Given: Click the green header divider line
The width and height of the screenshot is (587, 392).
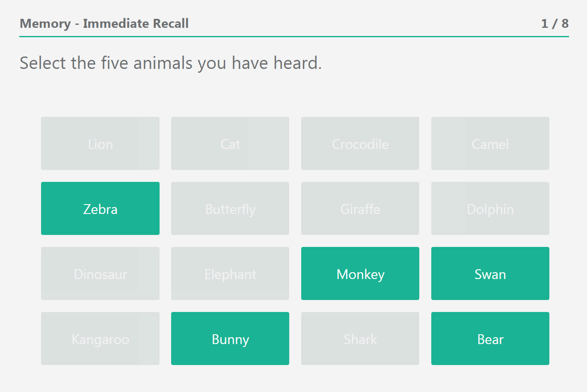Looking at the screenshot, I should (294, 37).
